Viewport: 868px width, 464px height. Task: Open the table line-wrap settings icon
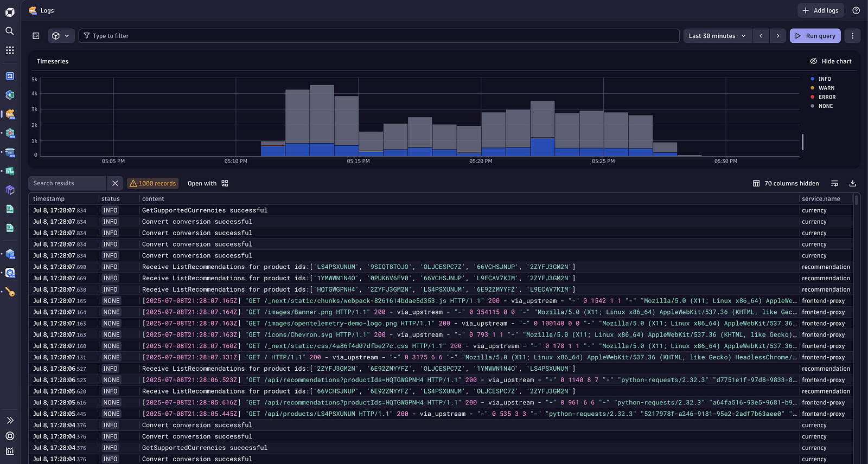point(834,183)
